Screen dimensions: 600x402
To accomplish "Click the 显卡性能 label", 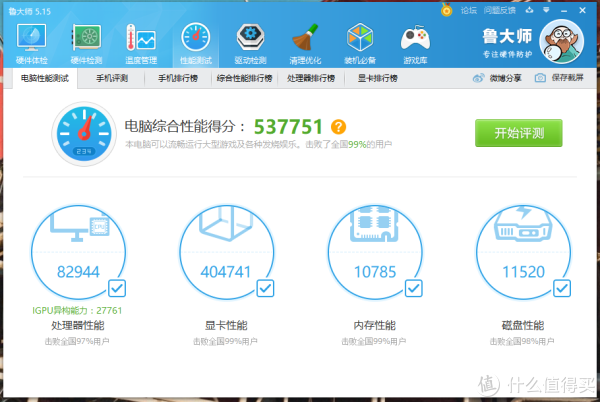I will tap(226, 326).
